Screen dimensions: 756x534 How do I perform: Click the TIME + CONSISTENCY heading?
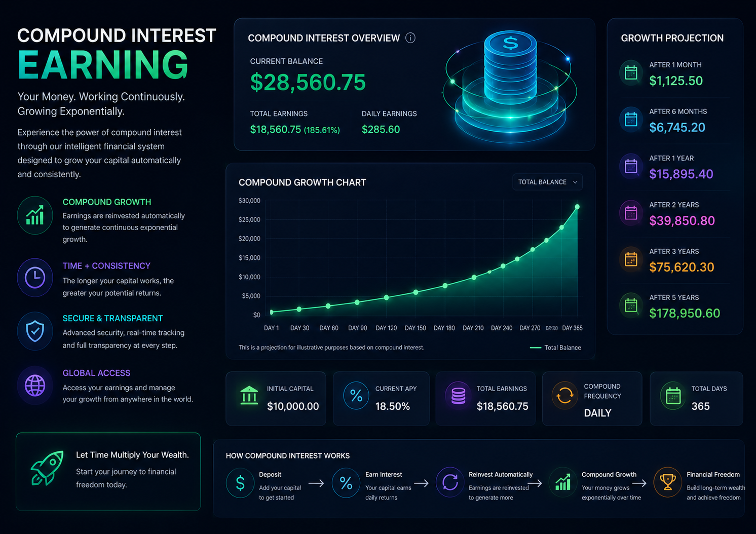[x=106, y=265]
